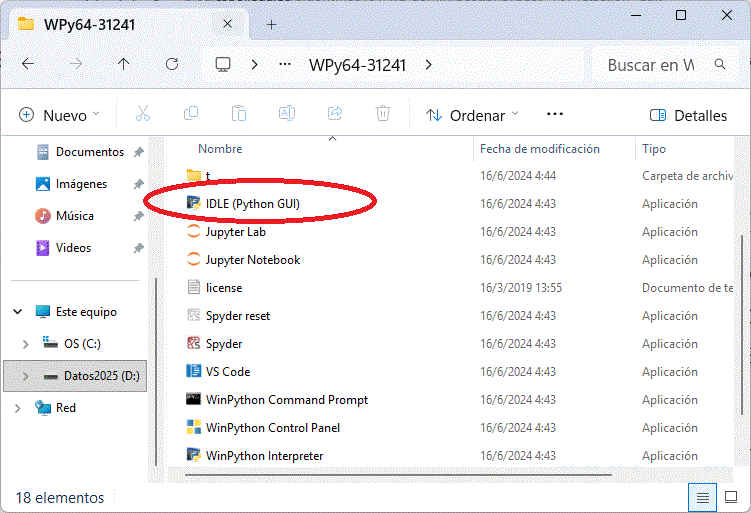Toggle the Detalles pane
751x513 pixels.
pos(688,115)
